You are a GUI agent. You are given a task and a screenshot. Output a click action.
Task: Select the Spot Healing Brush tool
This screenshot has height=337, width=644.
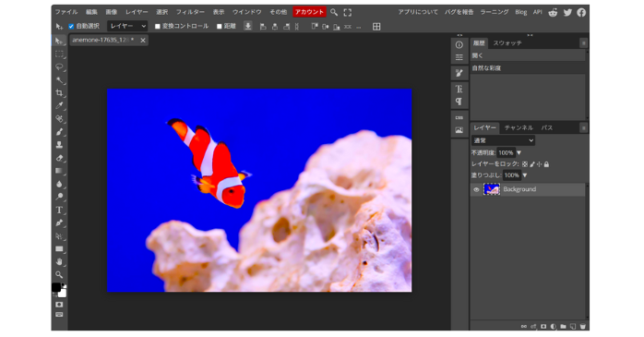click(x=59, y=119)
